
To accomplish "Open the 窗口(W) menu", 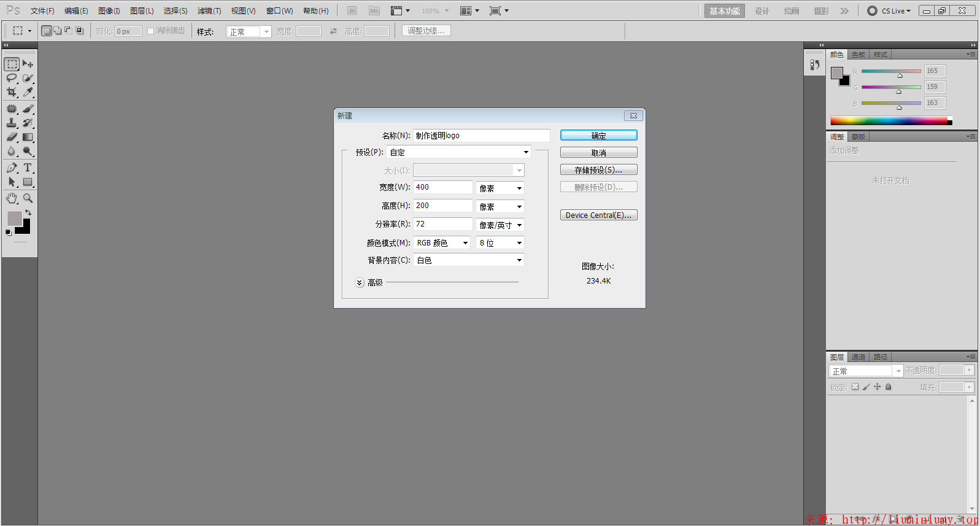I will [280, 11].
